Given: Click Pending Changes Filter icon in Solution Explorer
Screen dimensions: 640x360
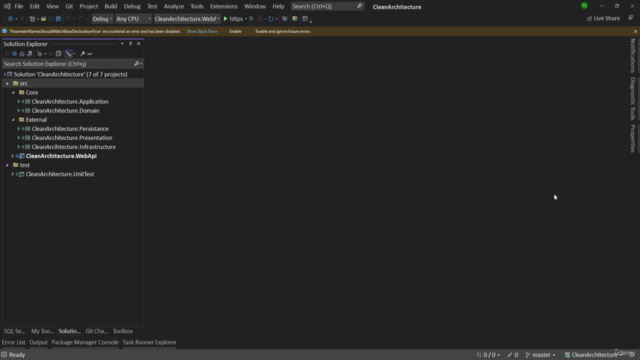Looking at the screenshot, I should [39, 54].
